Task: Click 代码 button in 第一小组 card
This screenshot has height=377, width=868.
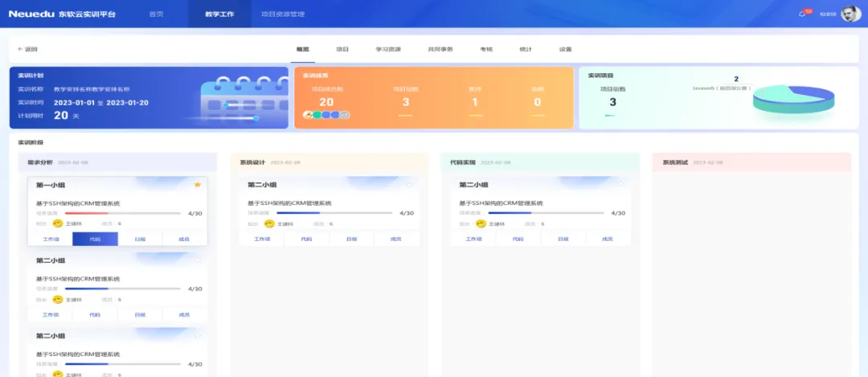Action: [x=95, y=239]
